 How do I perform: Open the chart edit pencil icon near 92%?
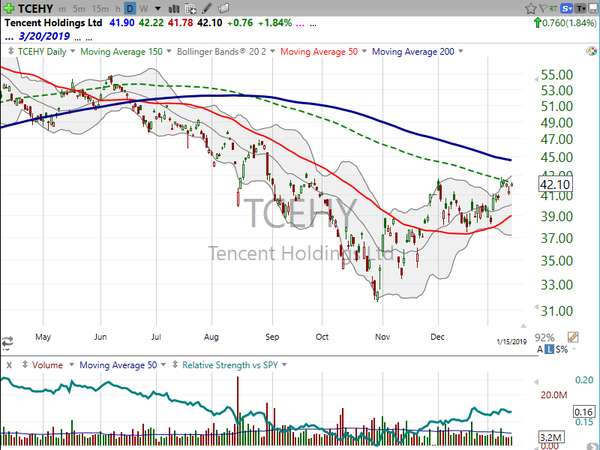[573, 337]
